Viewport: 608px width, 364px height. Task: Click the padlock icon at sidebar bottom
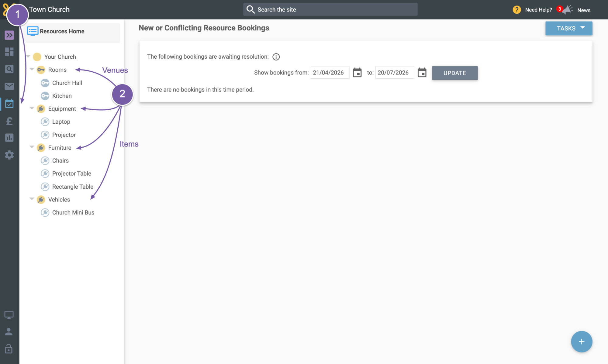9,349
